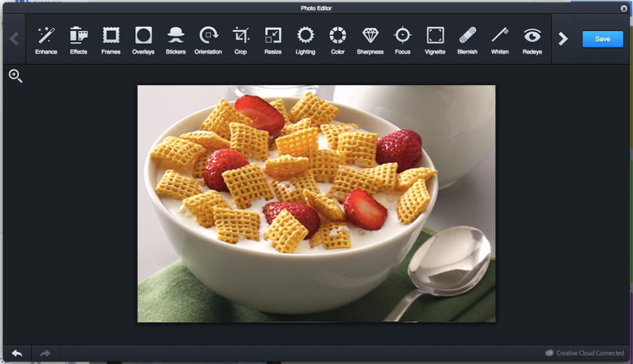633x364 pixels.
Task: Zoom in with the magnifier icon
Action: click(15, 76)
